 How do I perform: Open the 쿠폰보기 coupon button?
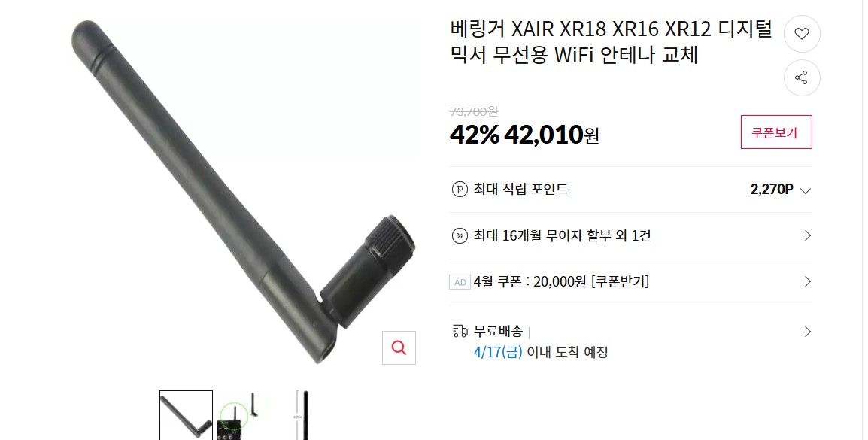tap(776, 132)
